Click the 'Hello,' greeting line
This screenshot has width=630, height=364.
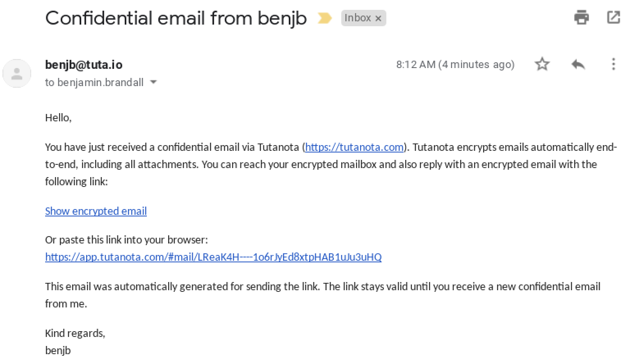(x=58, y=118)
